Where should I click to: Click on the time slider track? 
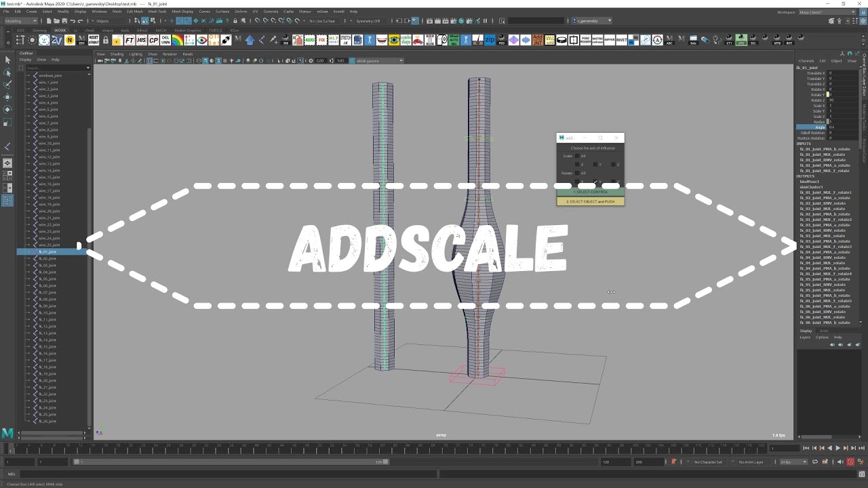click(x=387, y=448)
